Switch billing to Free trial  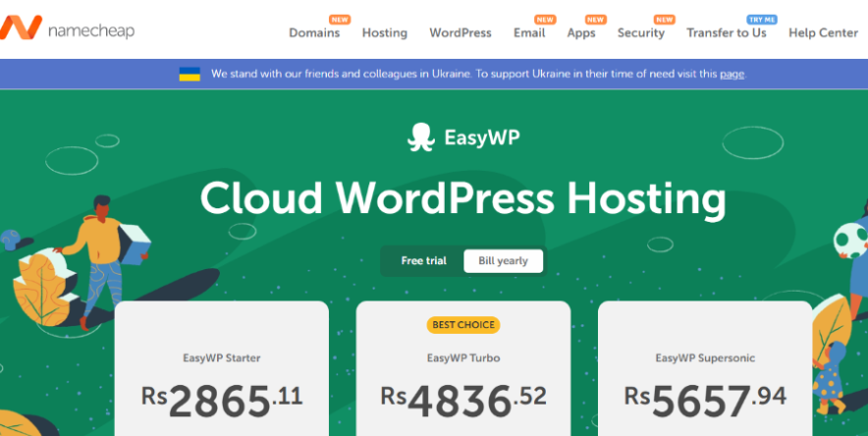(x=424, y=260)
